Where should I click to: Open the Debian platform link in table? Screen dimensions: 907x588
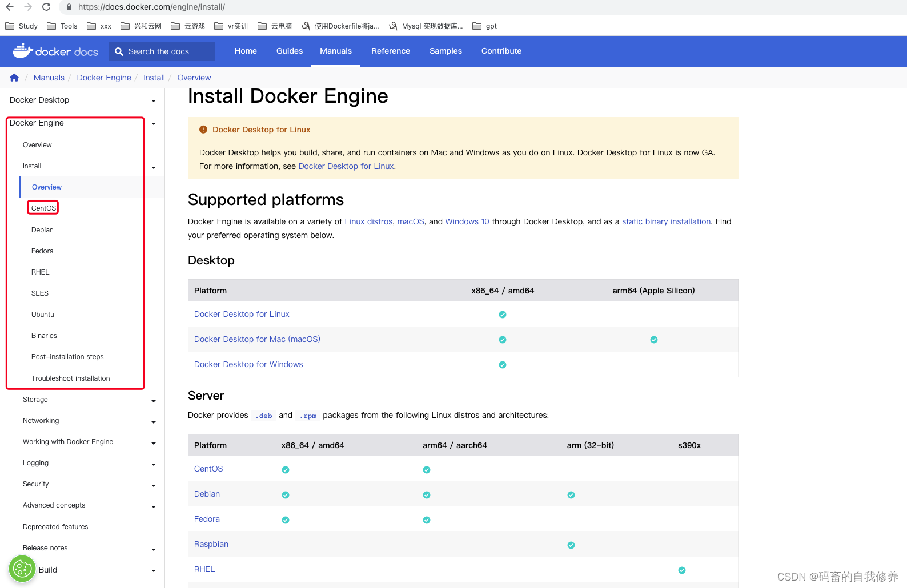(x=207, y=494)
